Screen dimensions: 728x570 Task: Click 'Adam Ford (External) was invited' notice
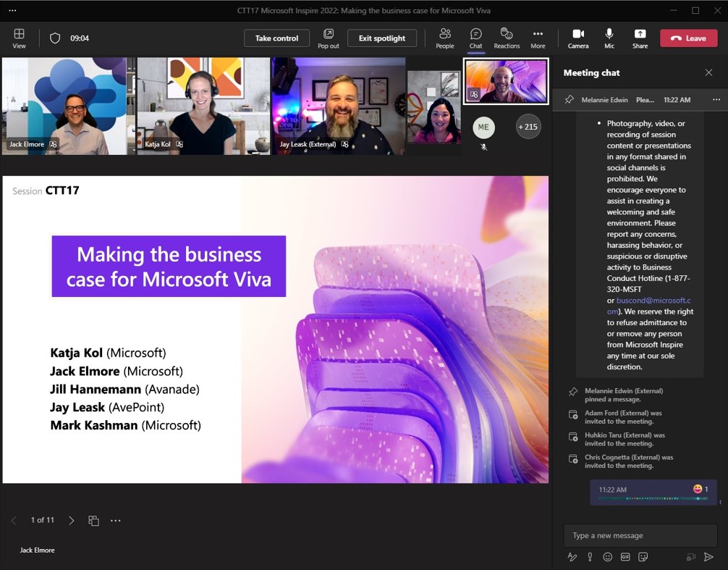point(623,417)
